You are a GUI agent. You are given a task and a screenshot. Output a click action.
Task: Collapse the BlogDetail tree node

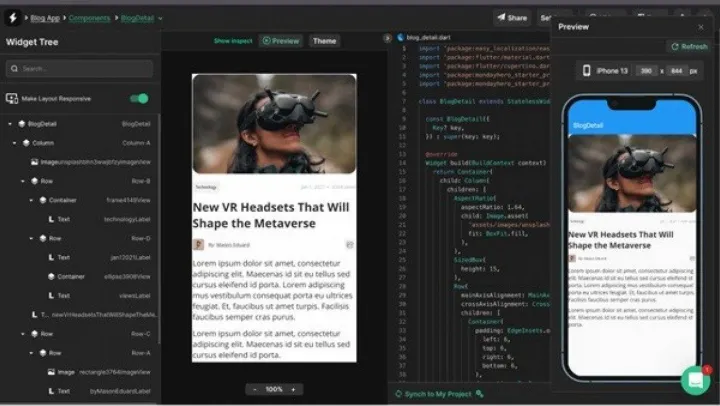coord(9,124)
